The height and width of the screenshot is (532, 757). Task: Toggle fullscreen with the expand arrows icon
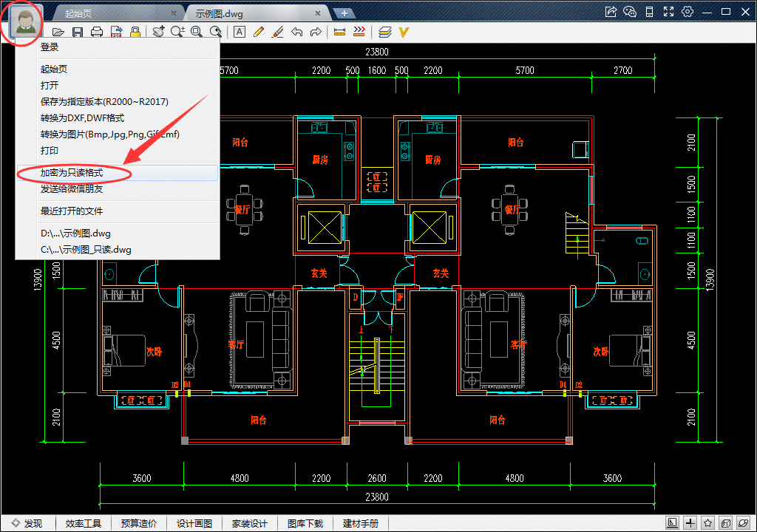(x=668, y=12)
